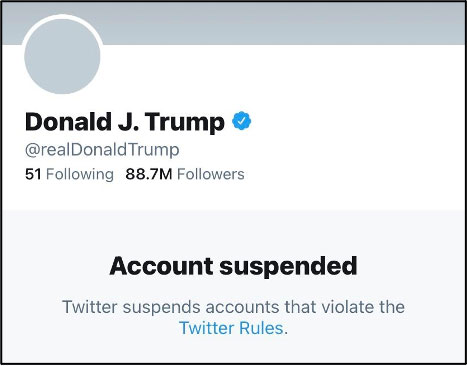Follow the Twitter Rules link
468x366 pixels.
[x=231, y=328]
